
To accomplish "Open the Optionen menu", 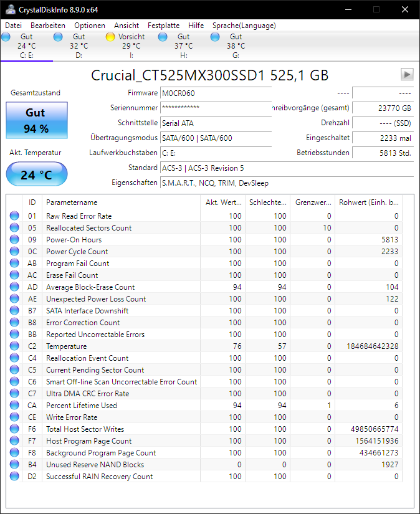I will pyautogui.click(x=90, y=26).
